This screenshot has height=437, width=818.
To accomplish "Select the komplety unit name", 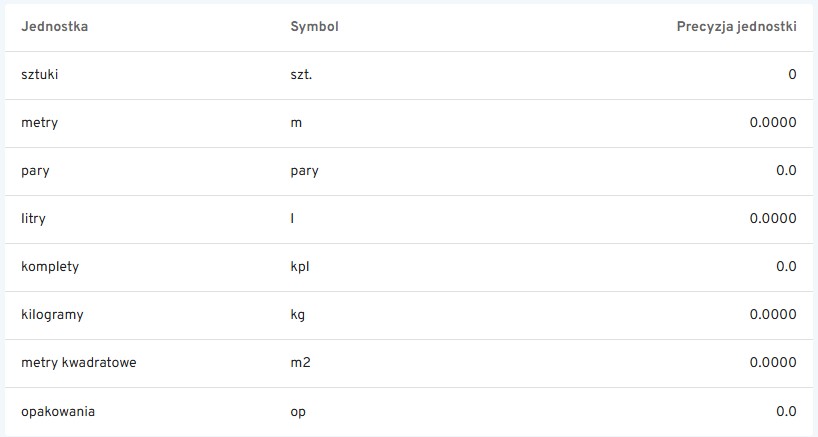I will tap(50, 267).
